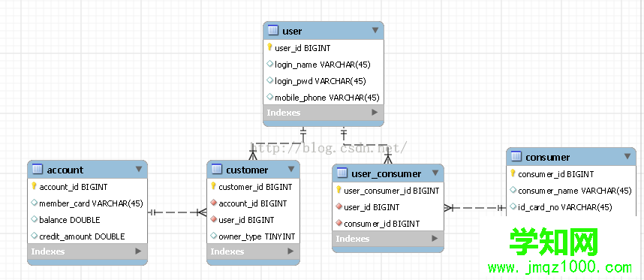
Task: Select key icon beside consumer_id in consumer table
Action: click(513, 173)
